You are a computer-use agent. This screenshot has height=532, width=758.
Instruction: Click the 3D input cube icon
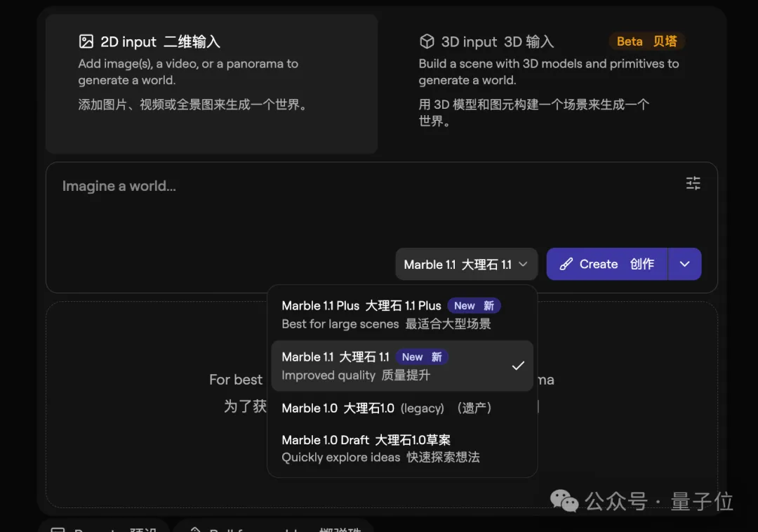[427, 41]
